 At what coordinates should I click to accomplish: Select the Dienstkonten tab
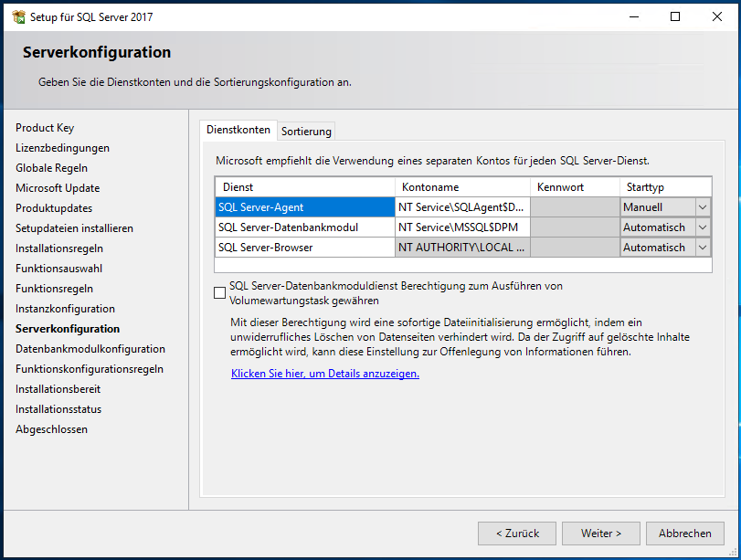pyautogui.click(x=238, y=130)
